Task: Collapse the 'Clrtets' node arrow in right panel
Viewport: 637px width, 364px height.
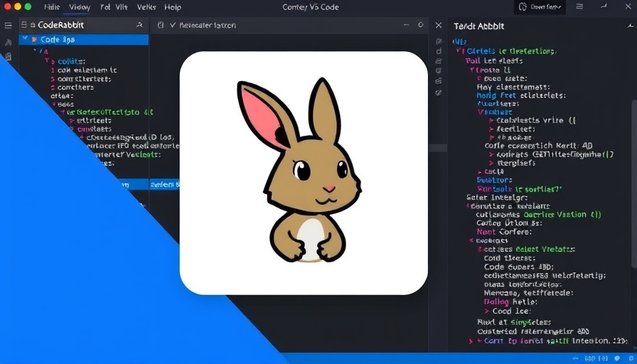Action: tap(459, 51)
